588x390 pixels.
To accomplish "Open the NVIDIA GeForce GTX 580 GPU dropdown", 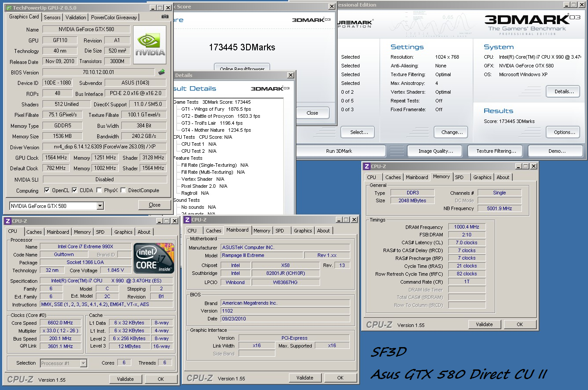I will click(x=100, y=206).
